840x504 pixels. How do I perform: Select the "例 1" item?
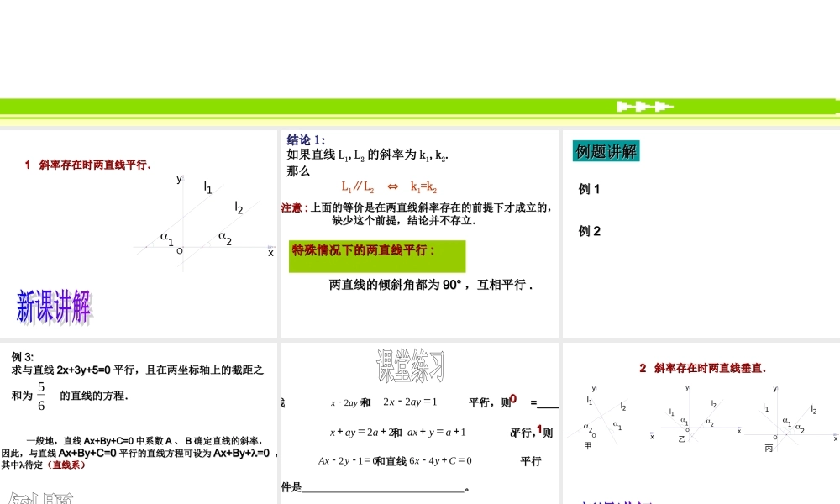pyautogui.click(x=590, y=189)
